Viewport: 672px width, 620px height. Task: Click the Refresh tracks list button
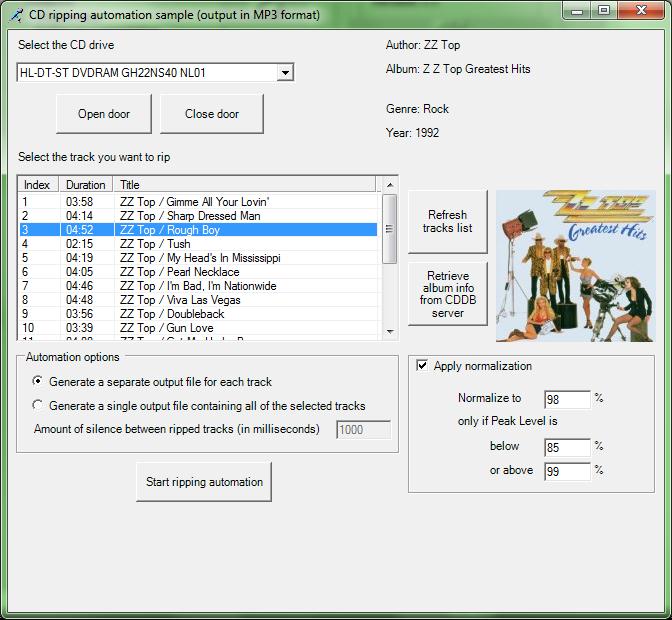click(447, 222)
